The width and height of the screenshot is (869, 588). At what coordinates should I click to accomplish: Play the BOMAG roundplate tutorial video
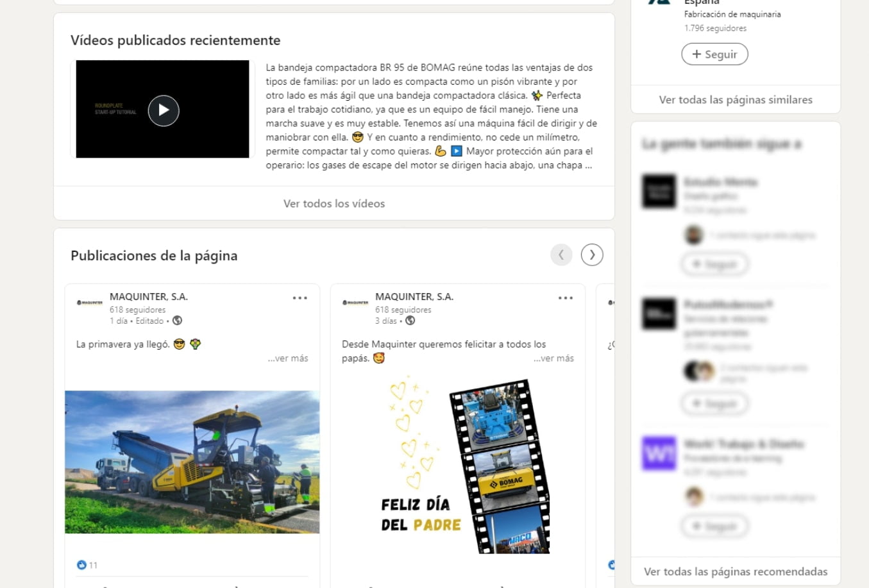pos(163,110)
